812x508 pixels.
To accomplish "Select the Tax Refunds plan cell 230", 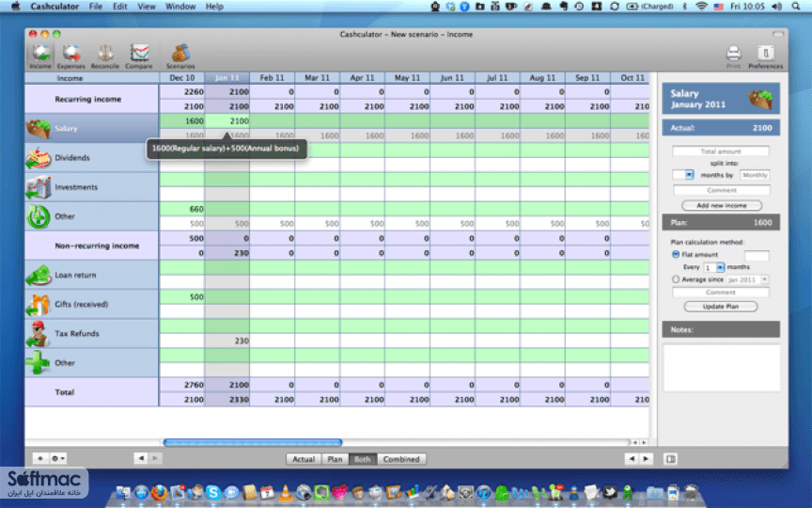I will point(227,341).
